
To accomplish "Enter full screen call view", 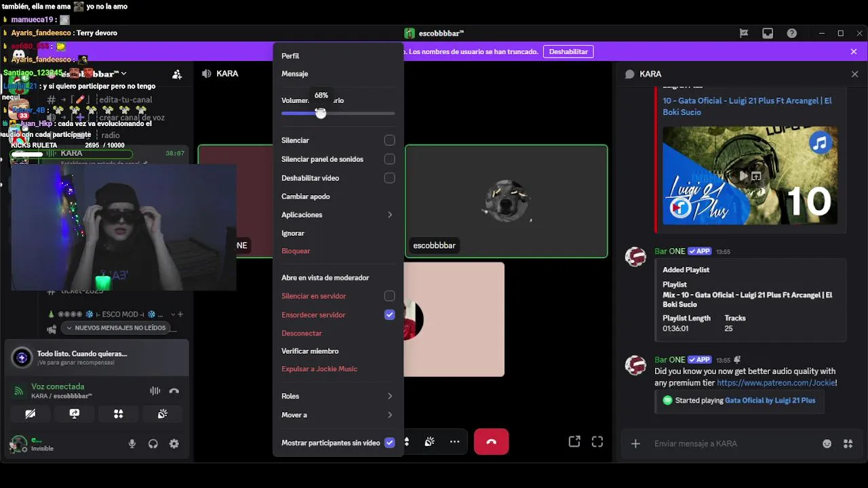I will click(597, 442).
